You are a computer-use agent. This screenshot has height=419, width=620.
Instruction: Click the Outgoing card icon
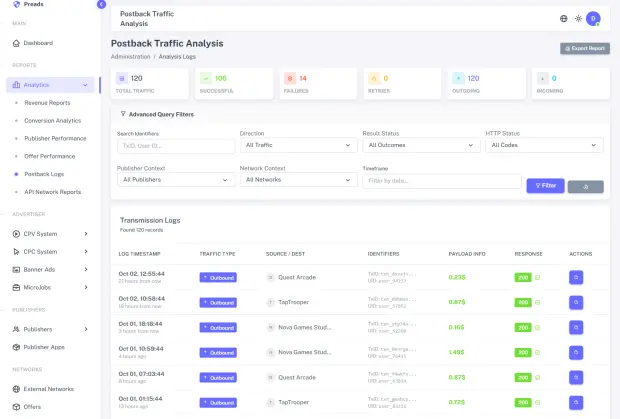pos(458,79)
